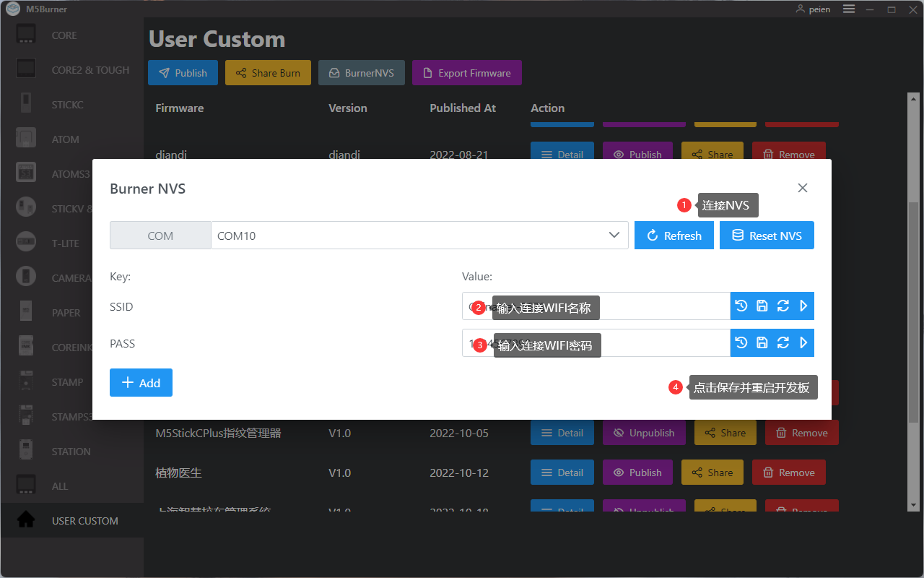Reload the SSID value from device
Image resolution: width=924 pixels, height=578 pixels.
click(783, 306)
